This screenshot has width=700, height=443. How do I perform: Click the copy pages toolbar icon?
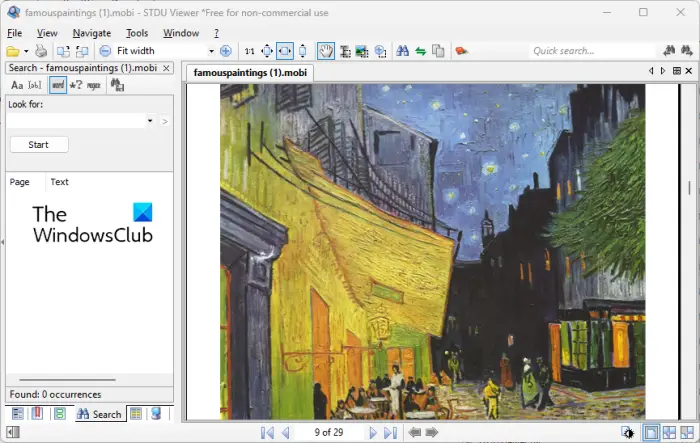(x=438, y=51)
